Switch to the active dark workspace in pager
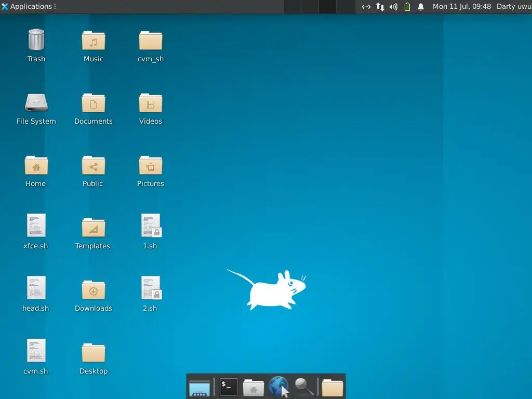The width and height of the screenshot is (532, 399). (327, 6)
